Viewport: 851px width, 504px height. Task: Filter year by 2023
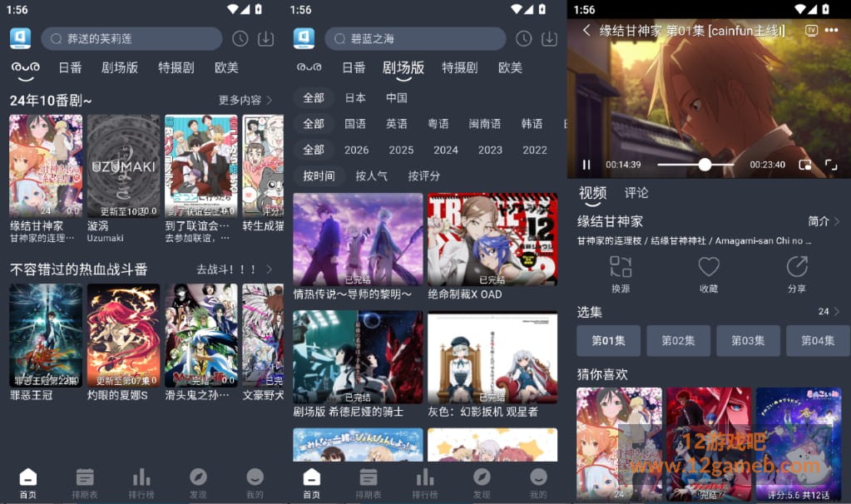point(490,150)
